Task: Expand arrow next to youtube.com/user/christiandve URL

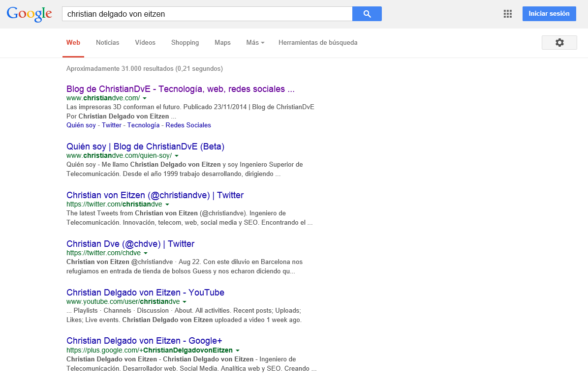Action: pyautogui.click(x=185, y=302)
